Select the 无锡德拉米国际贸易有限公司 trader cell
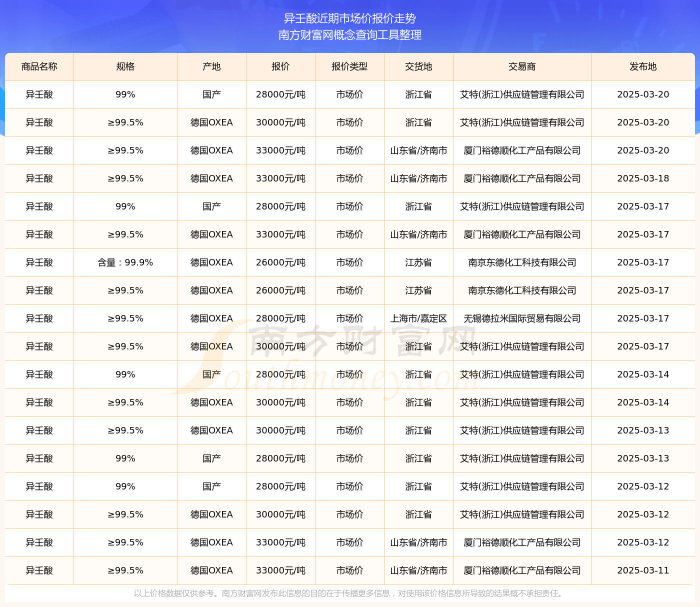Image resolution: width=700 pixels, height=607 pixels. pos(522,318)
